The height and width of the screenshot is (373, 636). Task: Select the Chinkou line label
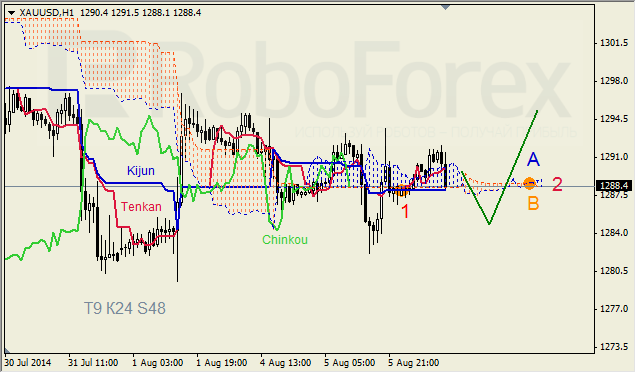coord(285,240)
